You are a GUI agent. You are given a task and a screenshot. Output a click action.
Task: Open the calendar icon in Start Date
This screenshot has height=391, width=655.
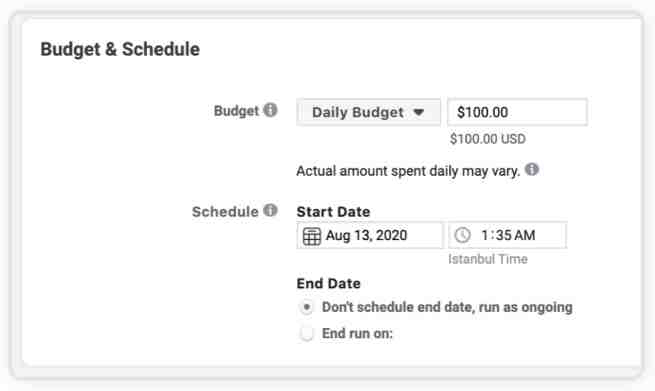(x=312, y=236)
